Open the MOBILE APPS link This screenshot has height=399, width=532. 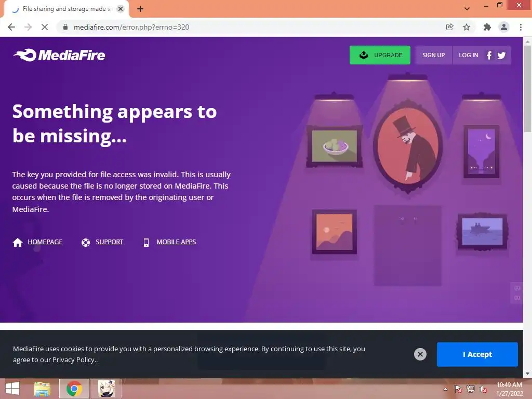coord(176,242)
